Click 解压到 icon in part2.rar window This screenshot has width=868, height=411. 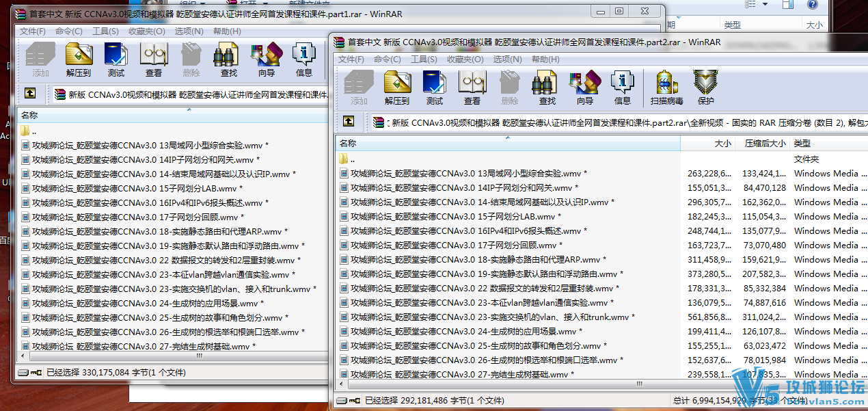tap(397, 88)
